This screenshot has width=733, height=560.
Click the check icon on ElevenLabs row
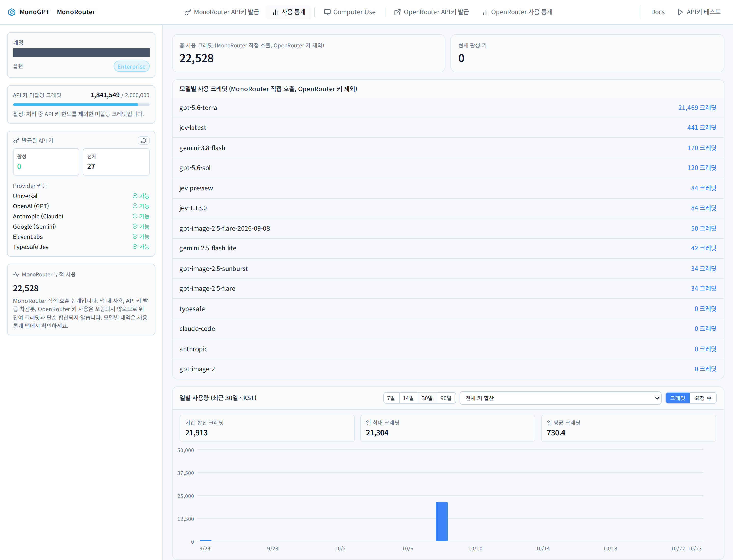click(135, 236)
